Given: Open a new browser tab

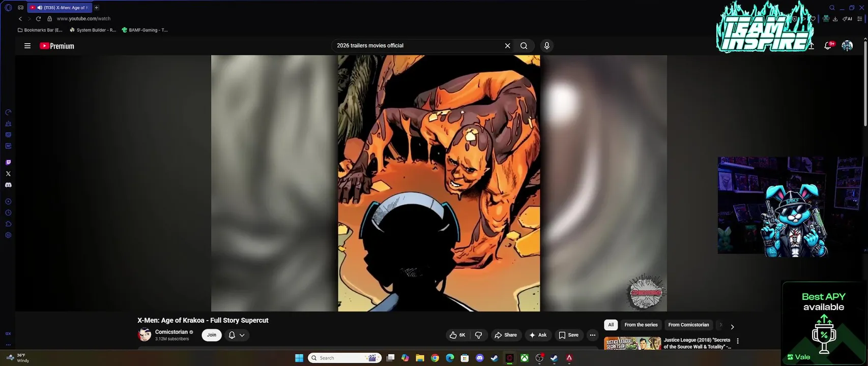Looking at the screenshot, I should [96, 8].
